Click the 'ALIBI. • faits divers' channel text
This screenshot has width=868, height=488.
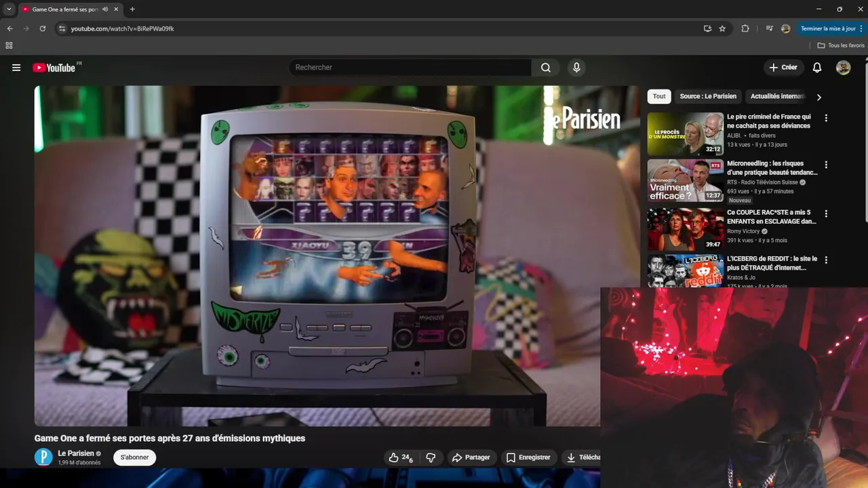point(751,136)
